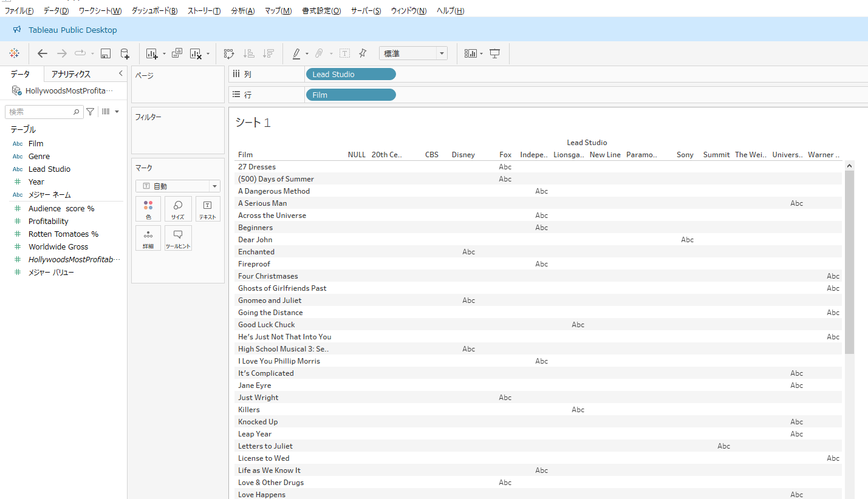
Task: Sort descending toolbar icon
Action: [268, 53]
